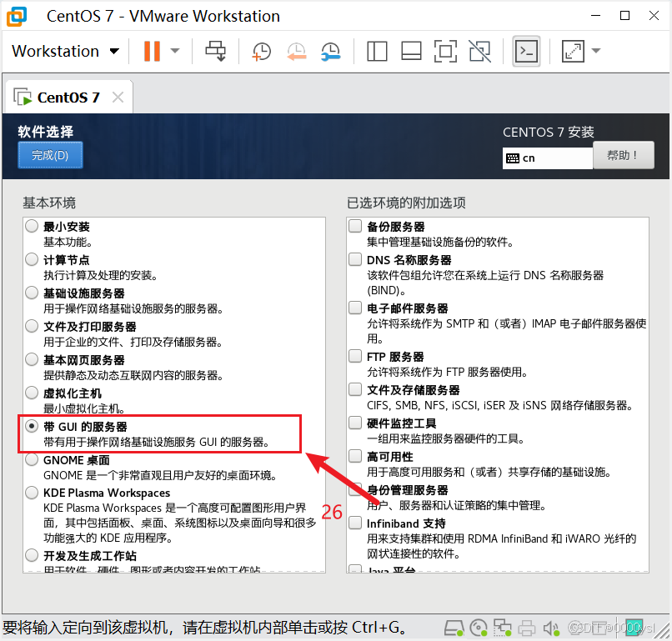Click the VMware Workstation logo icon
Image resolution: width=672 pixels, height=641 pixels.
pos(18,17)
